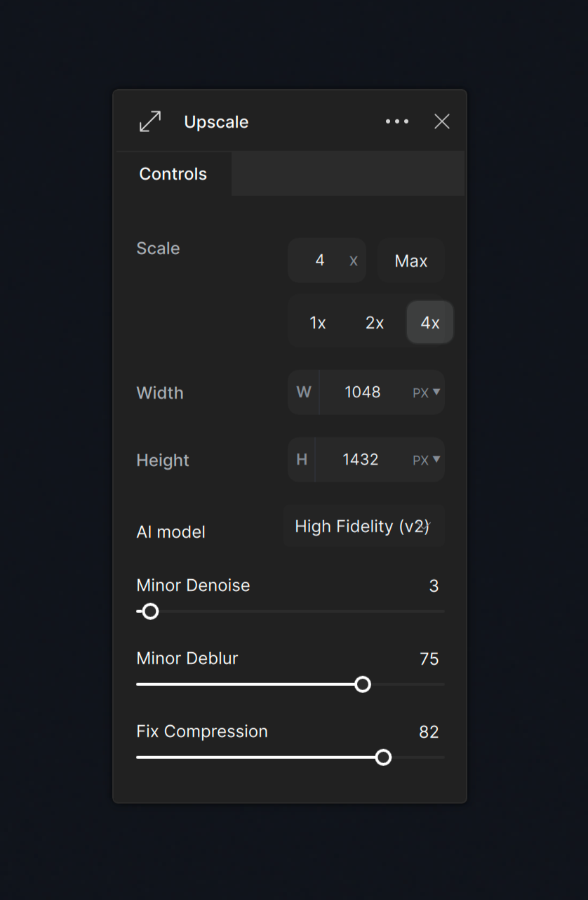588x900 pixels.
Task: Click the Width value field showing 1048
Action: coord(363,392)
